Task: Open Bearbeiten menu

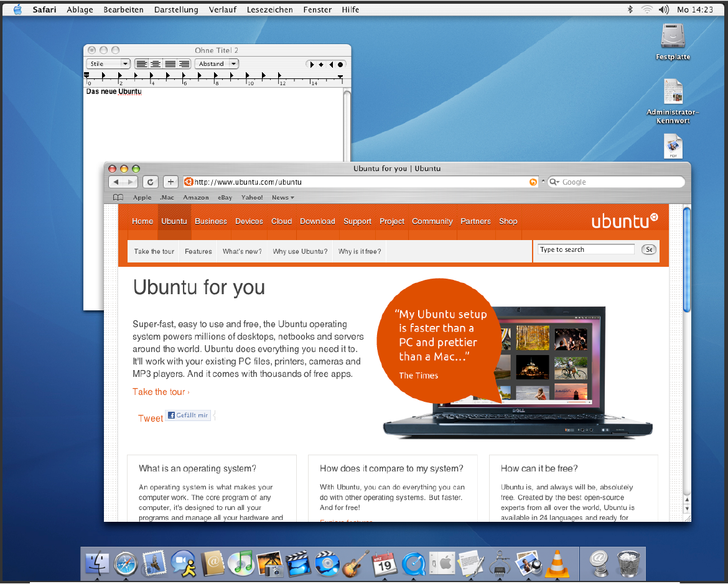Action: pyautogui.click(x=123, y=9)
